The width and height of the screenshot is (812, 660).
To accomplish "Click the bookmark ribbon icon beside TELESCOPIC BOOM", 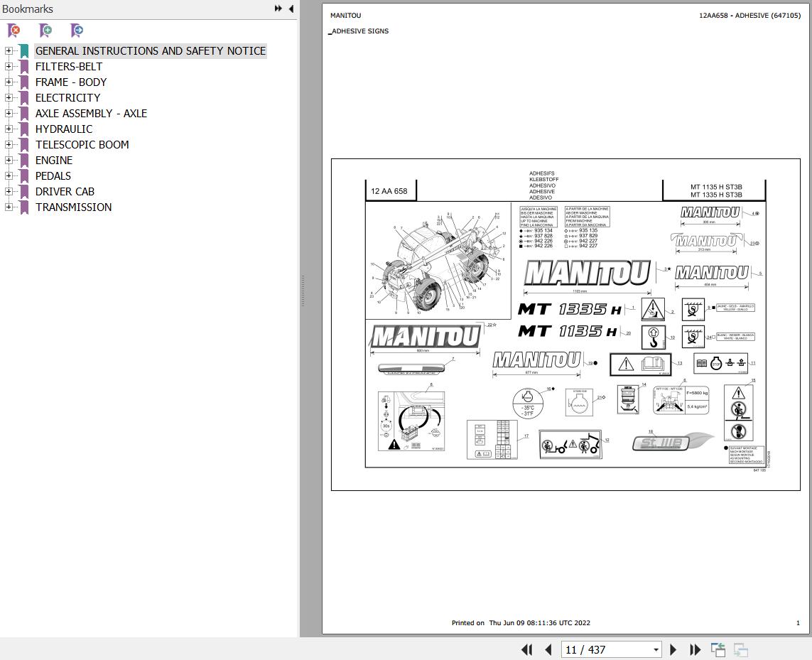I will pos(24,144).
